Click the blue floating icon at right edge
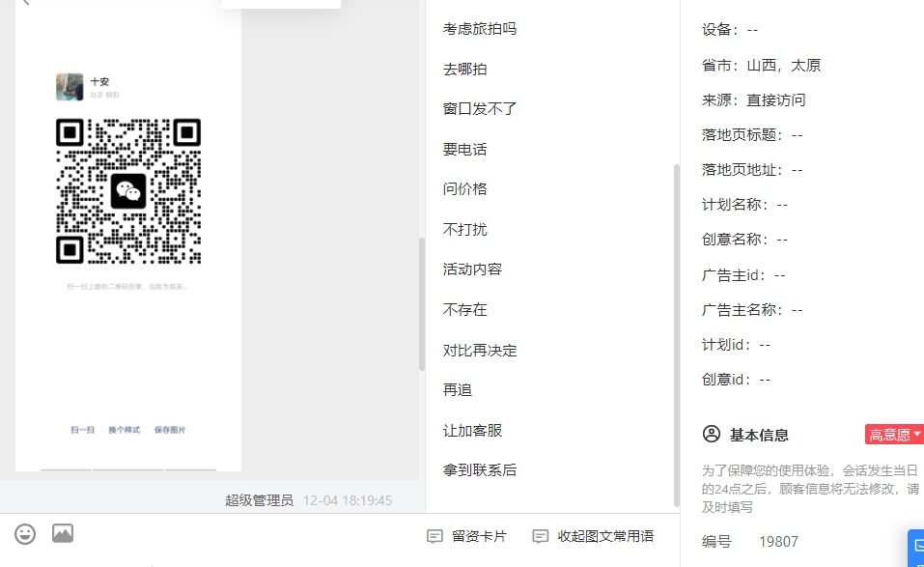The image size is (924, 567). coord(916,548)
